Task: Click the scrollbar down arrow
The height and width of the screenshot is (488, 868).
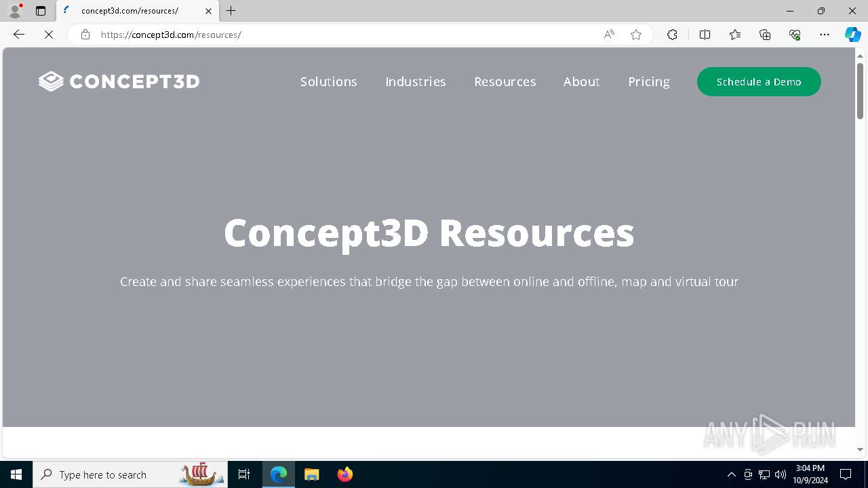Action: coord(860,449)
